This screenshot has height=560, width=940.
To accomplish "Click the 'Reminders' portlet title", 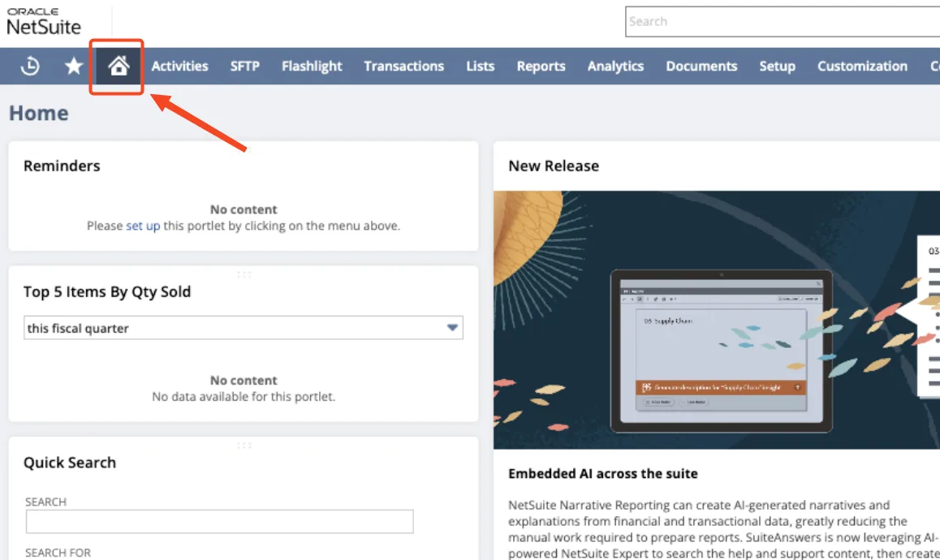I will [62, 166].
